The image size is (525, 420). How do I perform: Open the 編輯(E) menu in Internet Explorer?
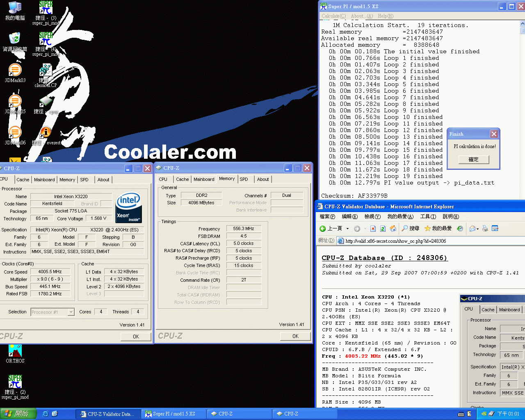[x=350, y=217]
